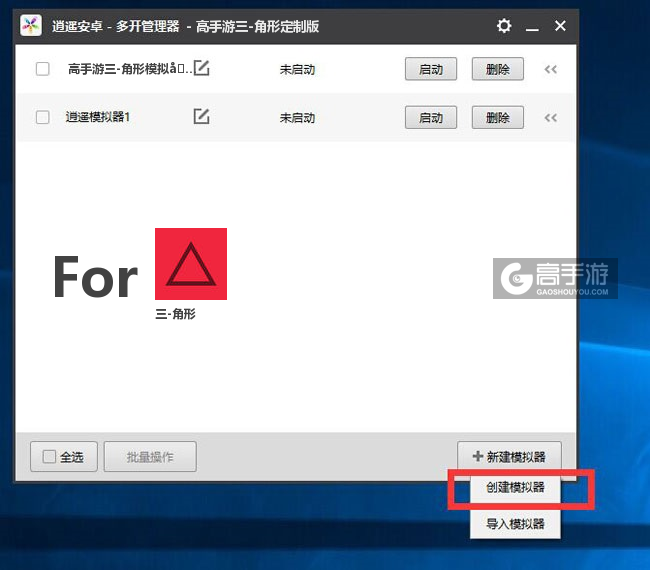Select the 高手游三-角形模拟 name text

[x=130, y=68]
